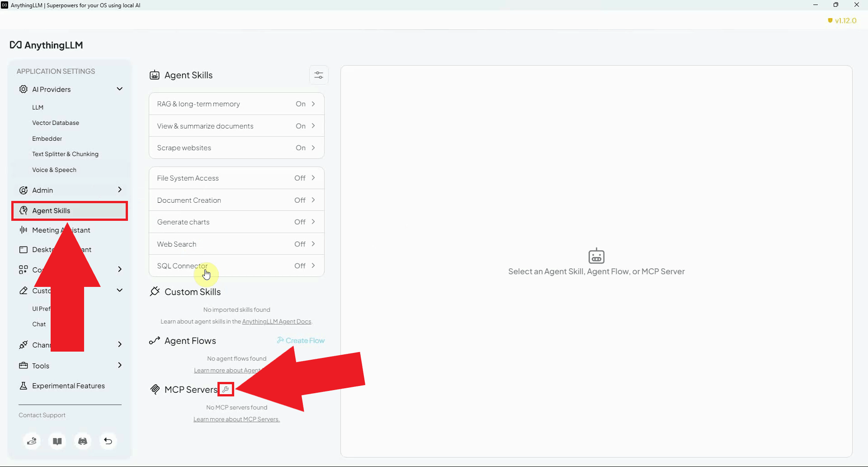Expand the Channels section chevron
The image size is (868, 467).
point(120,344)
